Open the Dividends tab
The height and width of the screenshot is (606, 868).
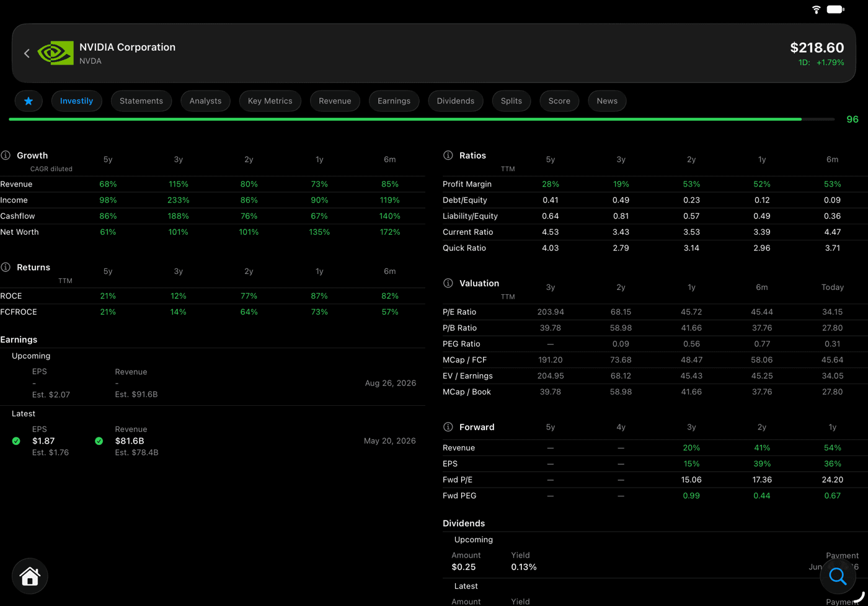coord(456,101)
